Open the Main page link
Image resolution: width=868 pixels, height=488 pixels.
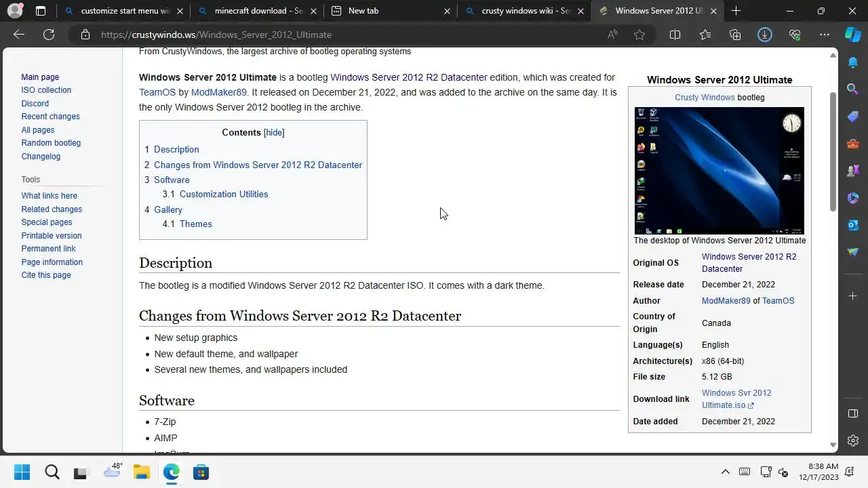click(40, 77)
